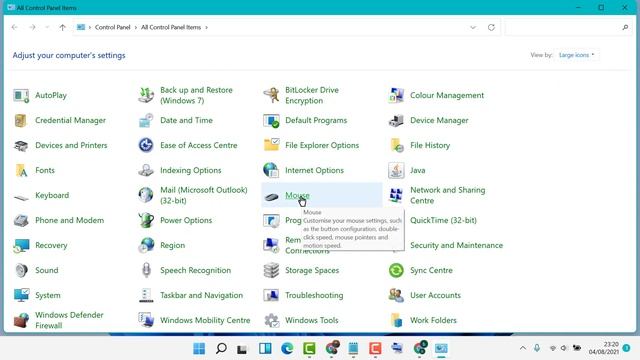Open the Taskbar and Navigation icon
The image size is (640, 360).
coord(146,295)
